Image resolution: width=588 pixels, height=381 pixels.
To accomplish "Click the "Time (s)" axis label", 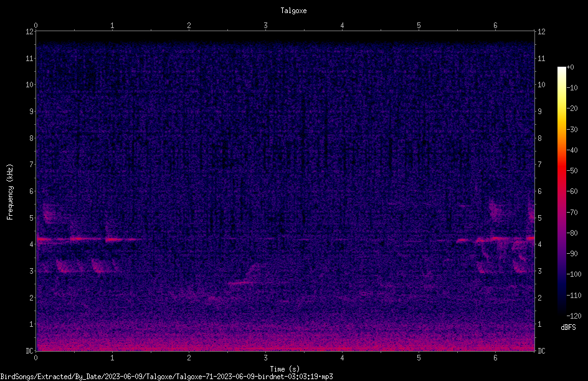I will coord(285,369).
